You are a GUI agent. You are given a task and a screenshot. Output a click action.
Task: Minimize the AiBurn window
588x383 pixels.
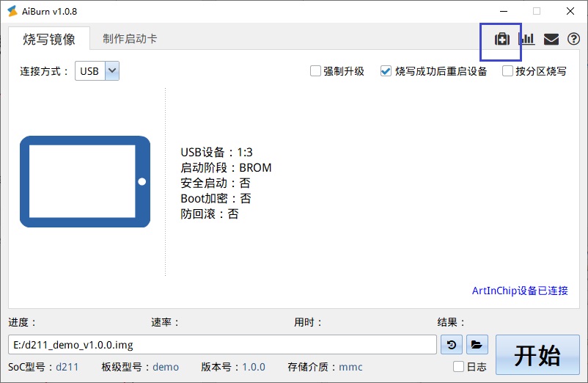point(503,11)
